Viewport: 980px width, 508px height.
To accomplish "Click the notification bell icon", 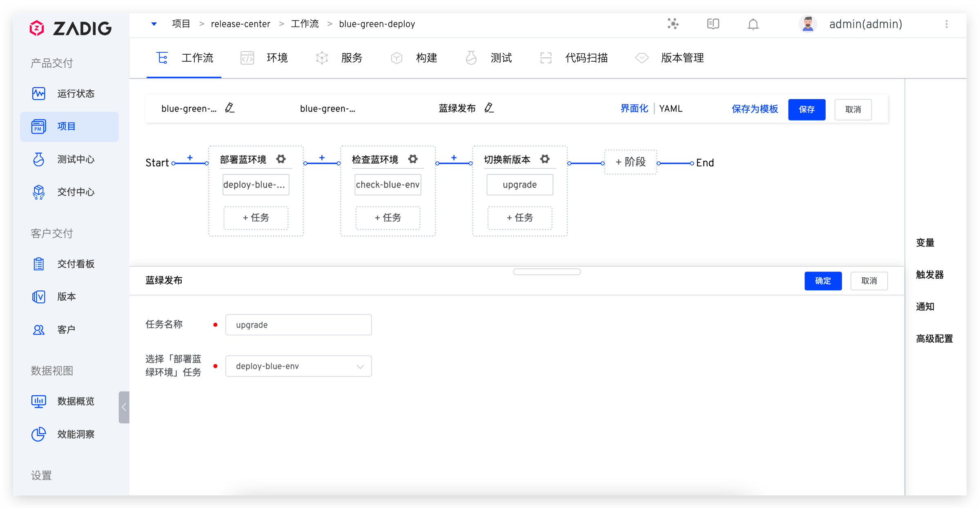I will [x=753, y=25].
